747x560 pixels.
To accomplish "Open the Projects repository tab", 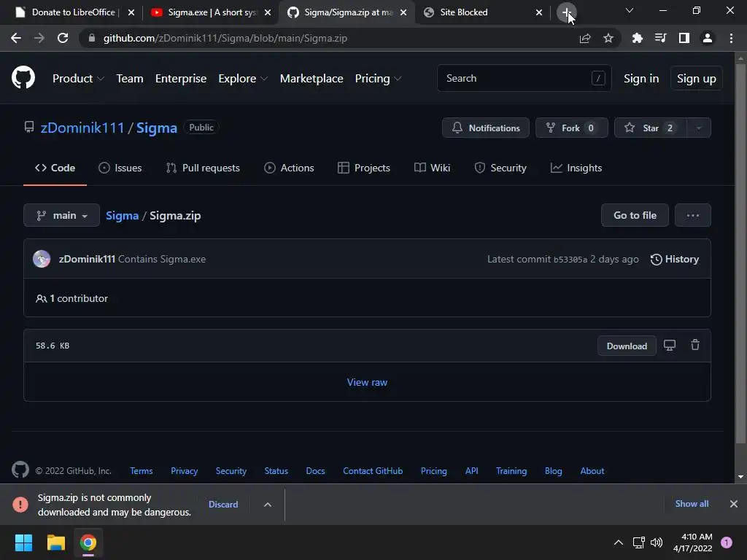I will [x=364, y=168].
